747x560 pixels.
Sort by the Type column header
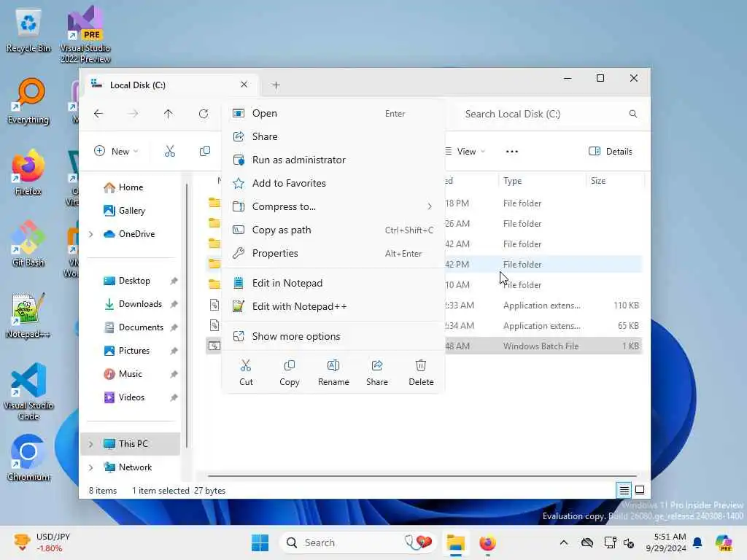542,181
